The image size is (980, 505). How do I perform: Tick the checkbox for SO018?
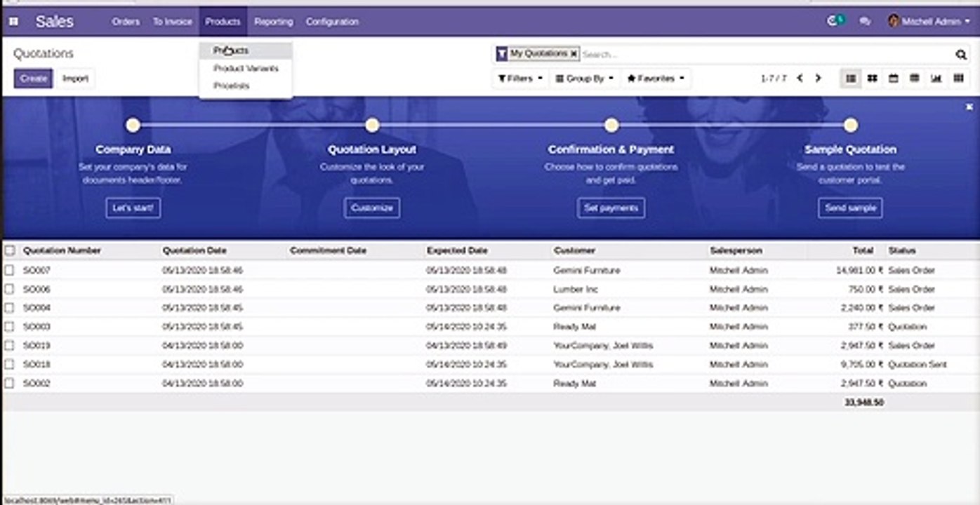point(10,365)
